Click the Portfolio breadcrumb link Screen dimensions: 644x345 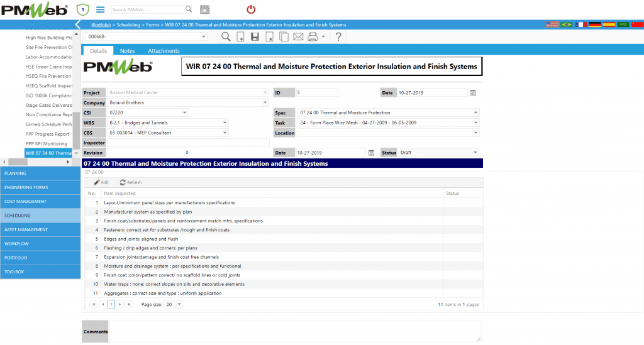(x=101, y=25)
